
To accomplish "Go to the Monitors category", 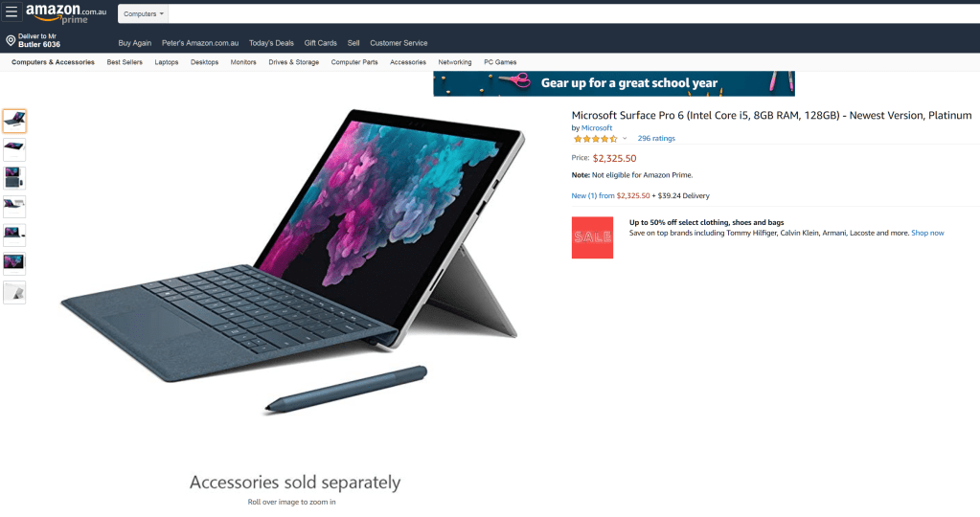I will (x=243, y=62).
